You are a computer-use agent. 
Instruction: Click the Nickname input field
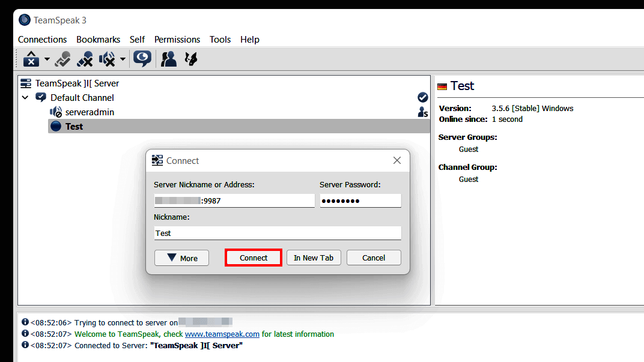pos(278,233)
